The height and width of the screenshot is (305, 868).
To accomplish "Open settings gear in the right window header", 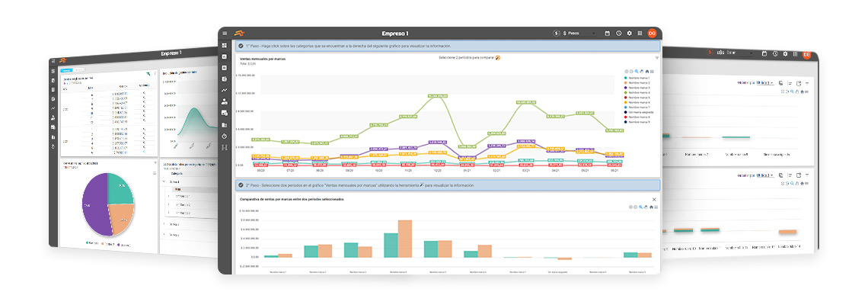I will point(785,54).
